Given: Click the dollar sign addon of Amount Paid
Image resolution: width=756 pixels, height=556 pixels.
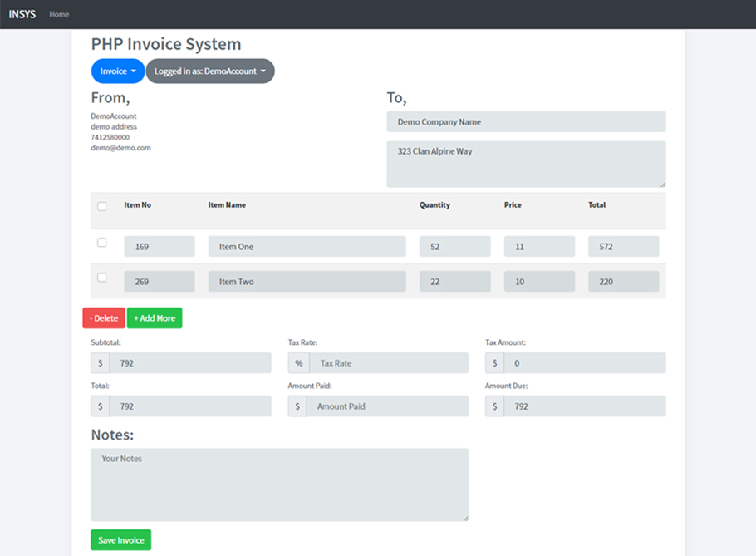Looking at the screenshot, I should [x=297, y=406].
